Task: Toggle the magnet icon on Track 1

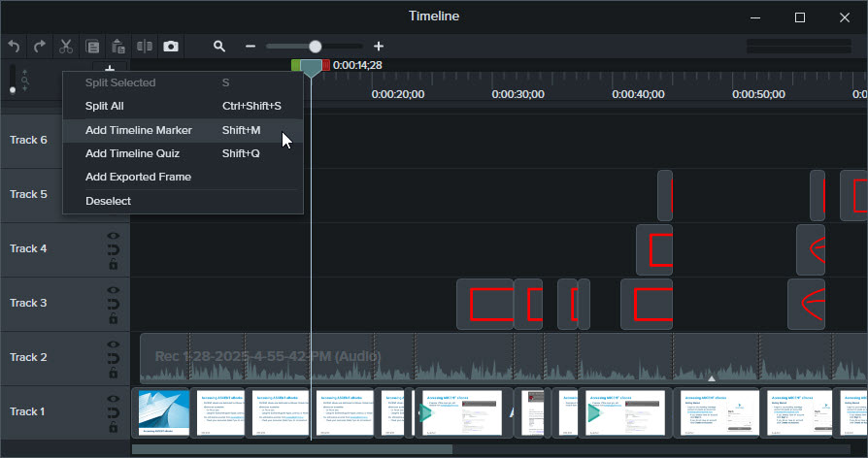Action: pyautogui.click(x=113, y=412)
